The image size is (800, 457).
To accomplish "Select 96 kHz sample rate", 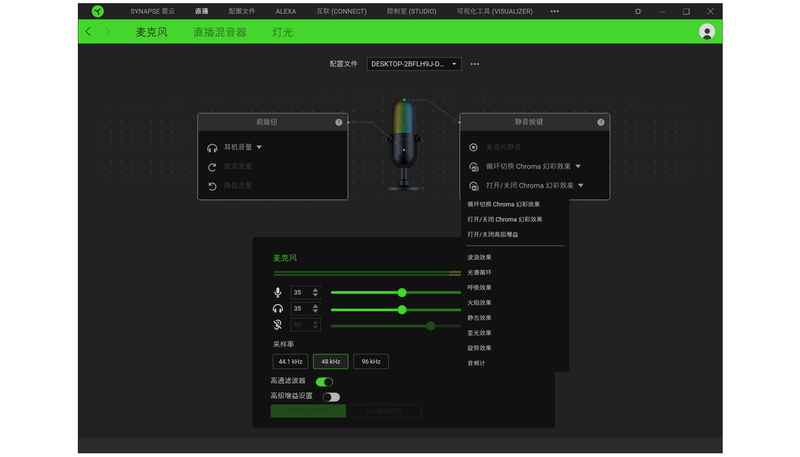I will pos(371,362).
